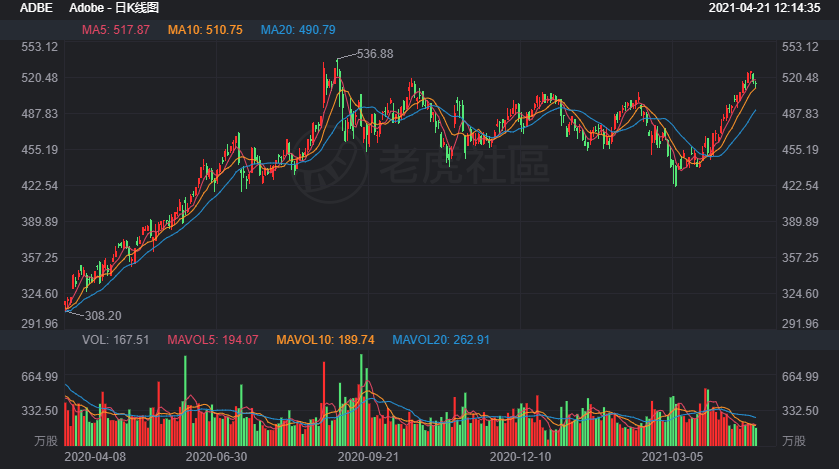Screen dimensions: 839x469
Task: Select the 2020-04-08 date marker
Action: tap(94, 456)
